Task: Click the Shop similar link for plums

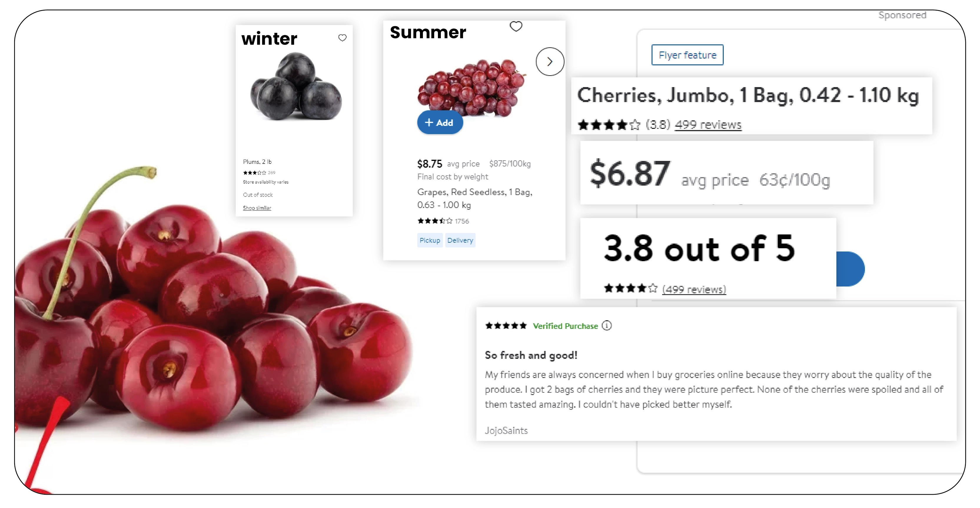Action: click(x=257, y=208)
